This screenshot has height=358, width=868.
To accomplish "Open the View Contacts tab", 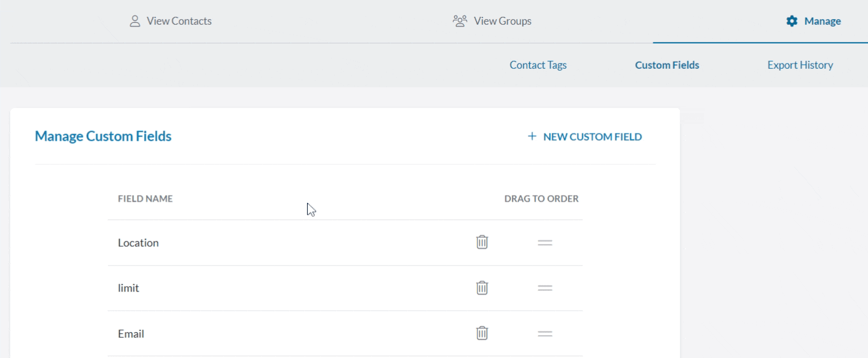I will pyautogui.click(x=171, y=21).
